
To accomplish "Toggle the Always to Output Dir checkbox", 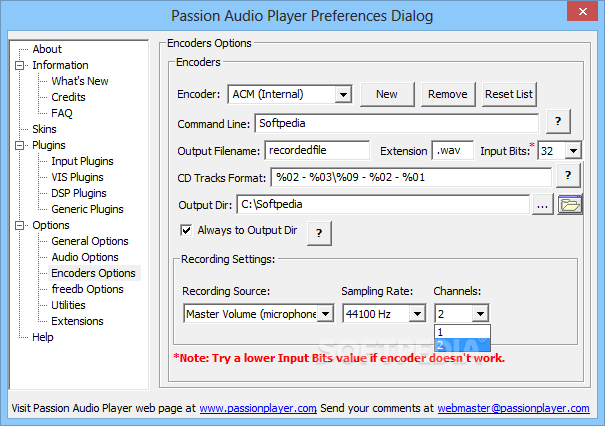I will click(186, 230).
